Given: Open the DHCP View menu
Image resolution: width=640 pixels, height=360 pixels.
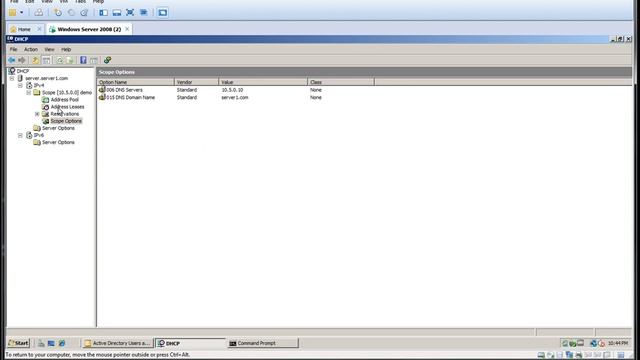Looking at the screenshot, I should tap(49, 49).
